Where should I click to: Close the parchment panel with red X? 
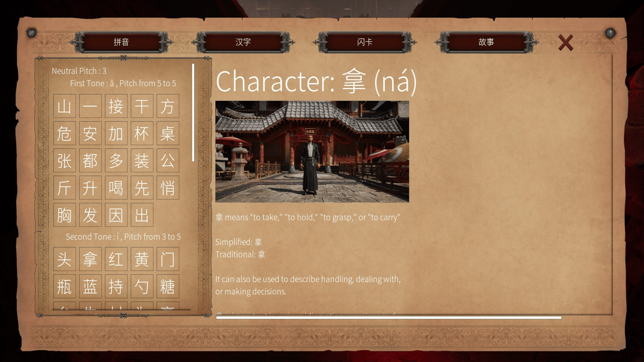(x=566, y=43)
